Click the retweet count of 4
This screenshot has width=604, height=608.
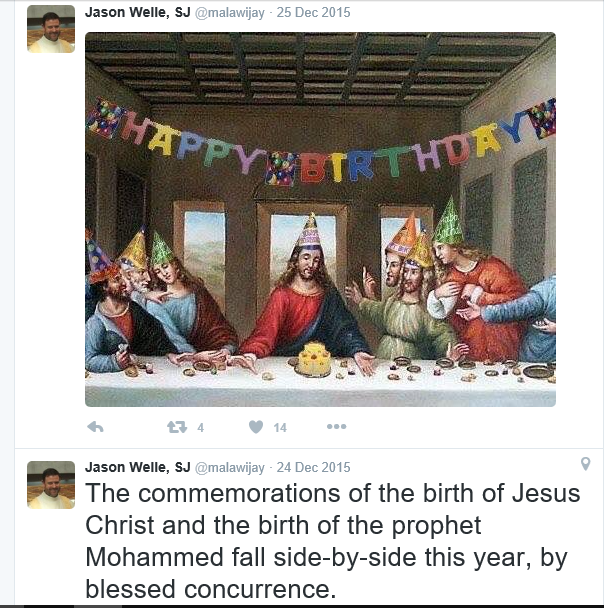pos(200,428)
